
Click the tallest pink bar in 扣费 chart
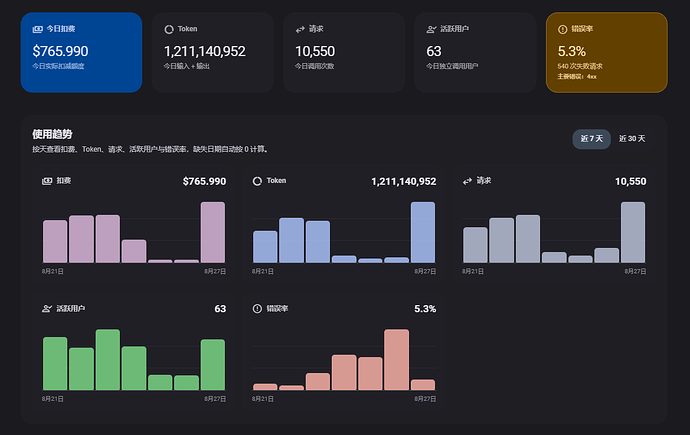click(213, 232)
